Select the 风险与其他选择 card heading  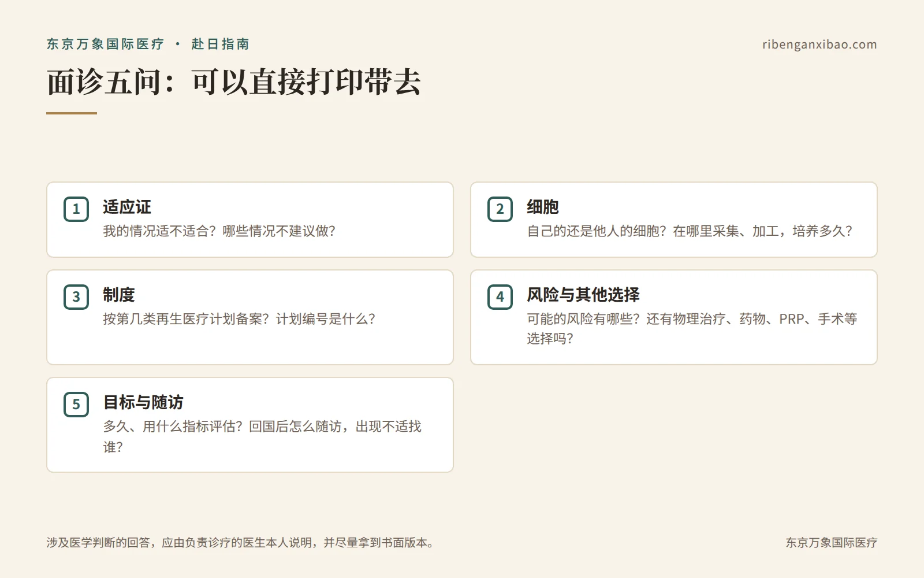tap(583, 295)
